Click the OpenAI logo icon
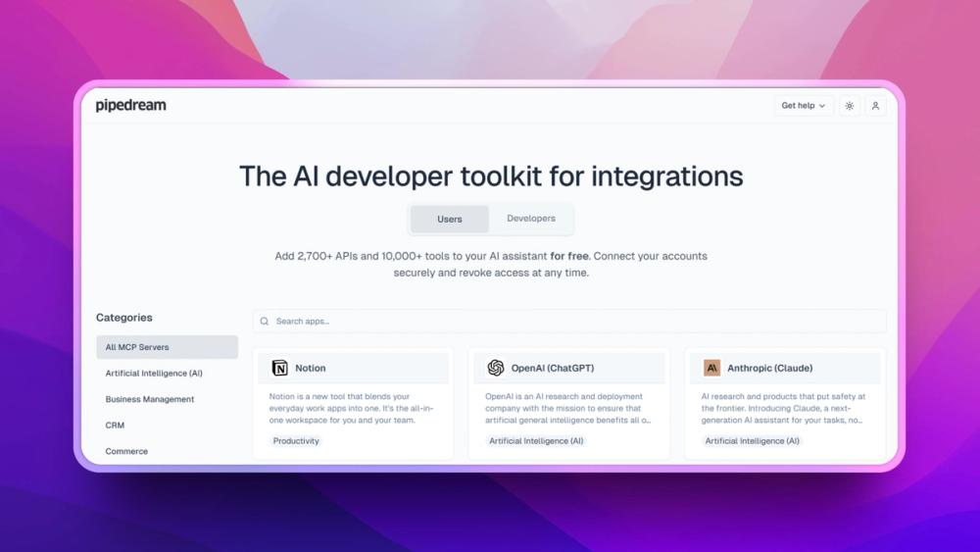The image size is (980, 552). [x=496, y=369]
